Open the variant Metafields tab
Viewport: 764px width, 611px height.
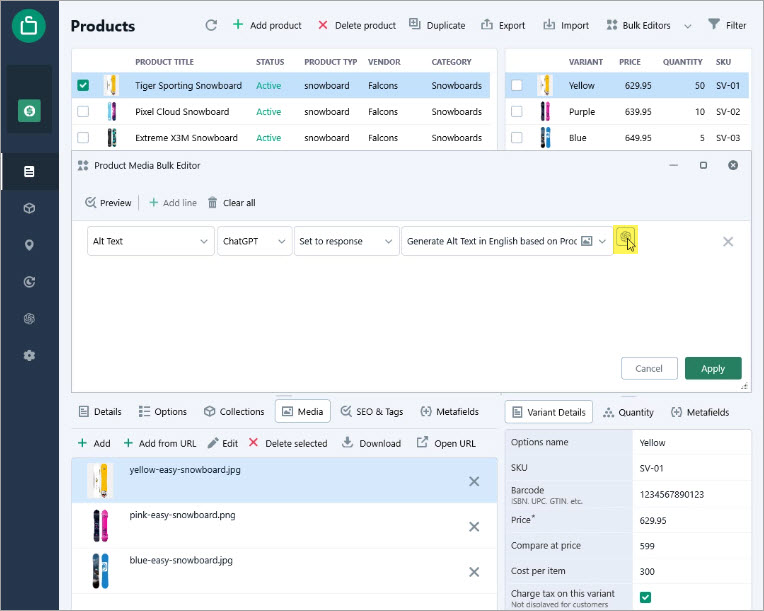(x=700, y=412)
